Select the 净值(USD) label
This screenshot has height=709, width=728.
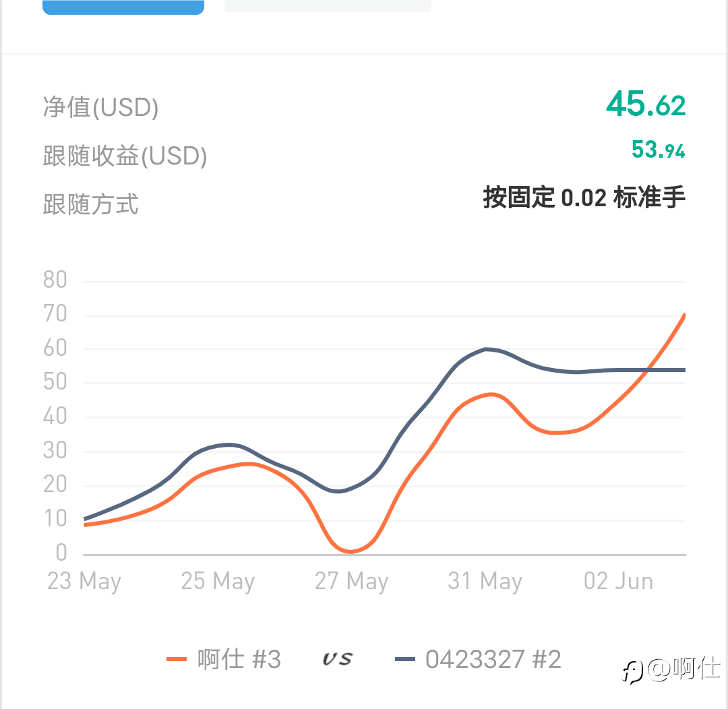point(100,107)
